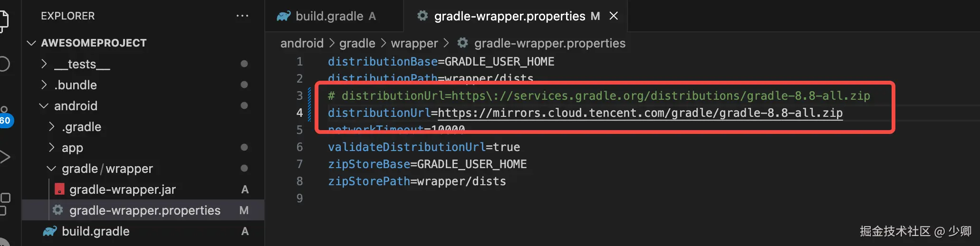Click line number 6 in the gutter
This screenshot has width=980, height=246.
coord(299,147)
